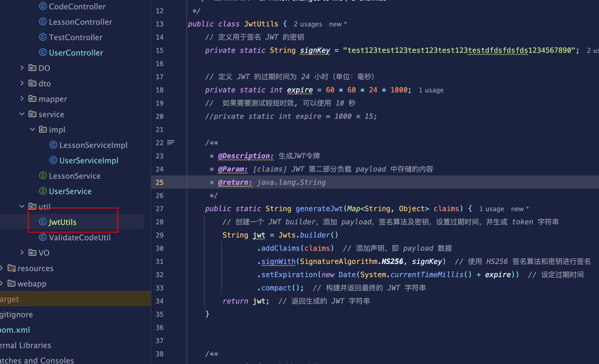Click '1 usage' hint beside generateJwt method
599x364 pixels.
(491, 209)
